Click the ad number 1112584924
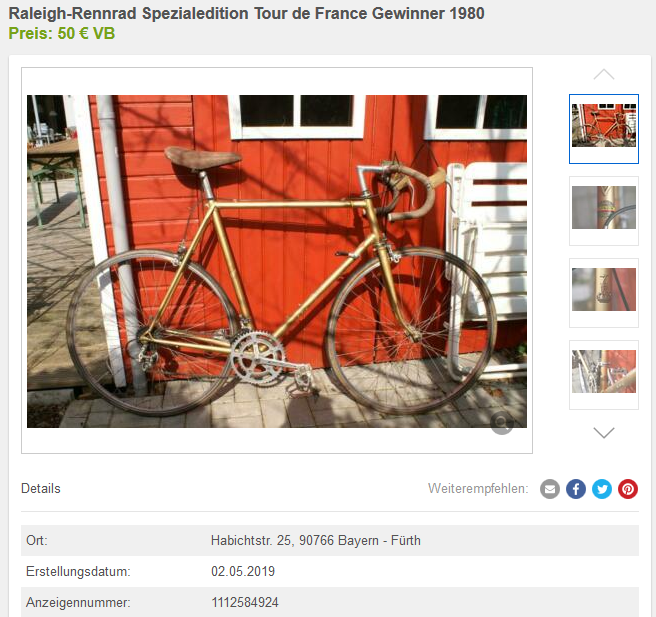The image size is (656, 617). click(245, 602)
